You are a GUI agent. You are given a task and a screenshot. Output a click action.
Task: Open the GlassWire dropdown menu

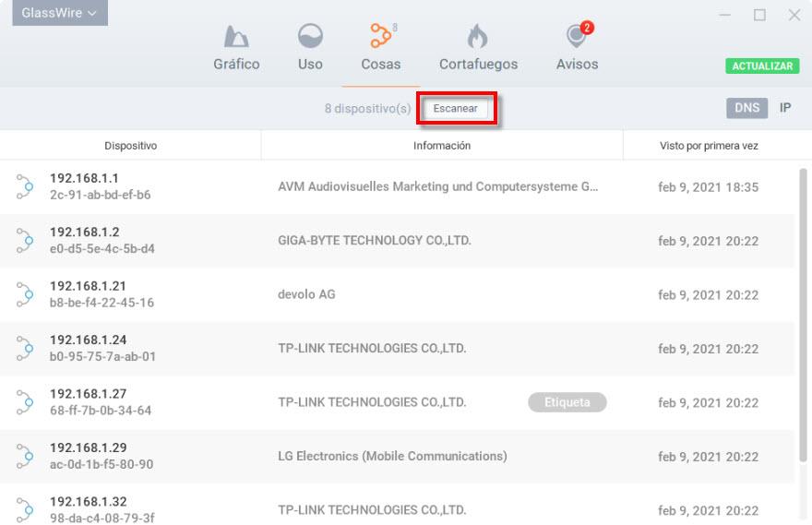tap(60, 12)
